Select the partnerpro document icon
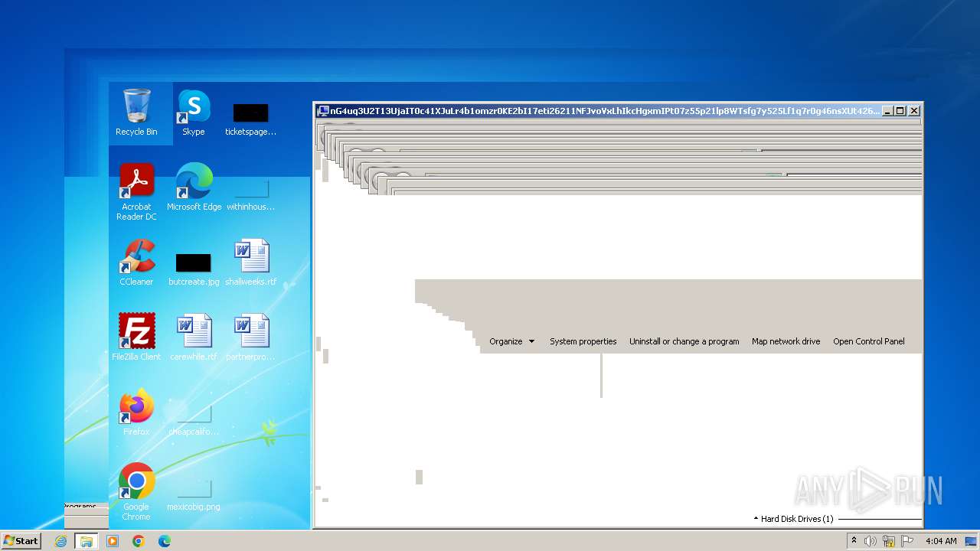Screen dimensions: 980x551 pyautogui.click(x=250, y=337)
